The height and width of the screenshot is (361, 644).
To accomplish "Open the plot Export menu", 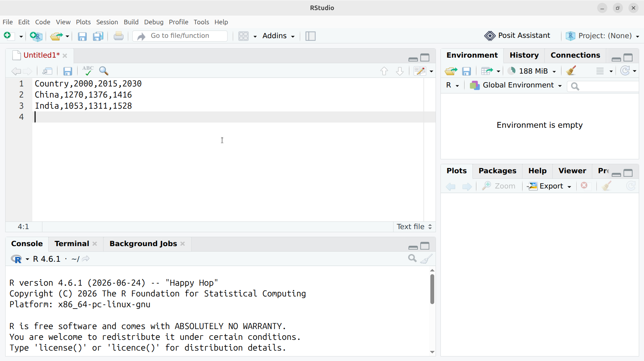I will coord(549,186).
